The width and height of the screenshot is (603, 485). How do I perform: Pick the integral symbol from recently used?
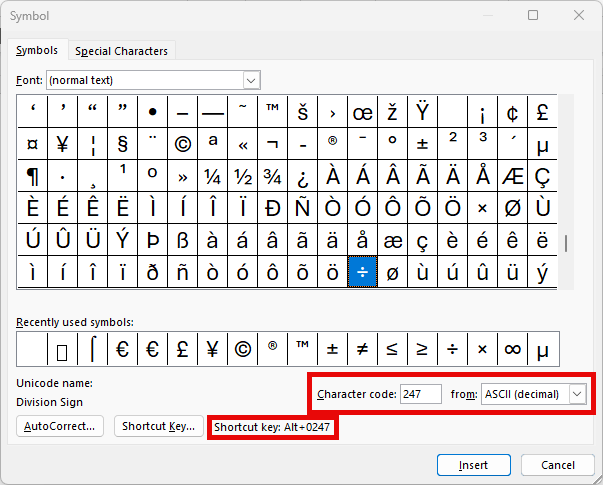pyautogui.click(x=92, y=349)
